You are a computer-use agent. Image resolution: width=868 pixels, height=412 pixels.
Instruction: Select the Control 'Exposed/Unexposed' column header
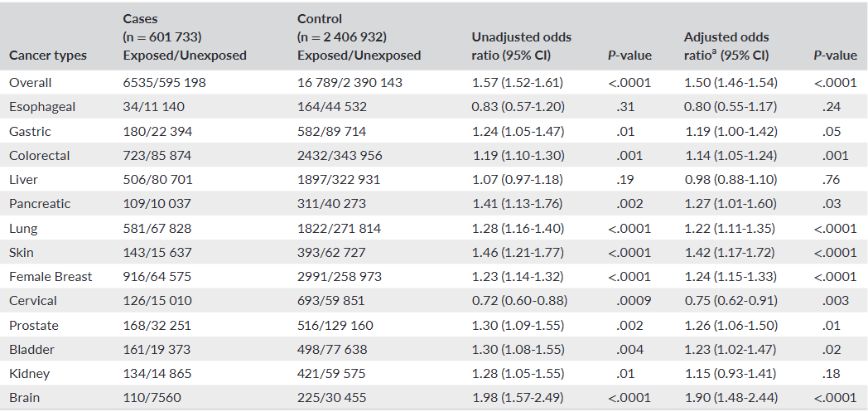coord(359,56)
